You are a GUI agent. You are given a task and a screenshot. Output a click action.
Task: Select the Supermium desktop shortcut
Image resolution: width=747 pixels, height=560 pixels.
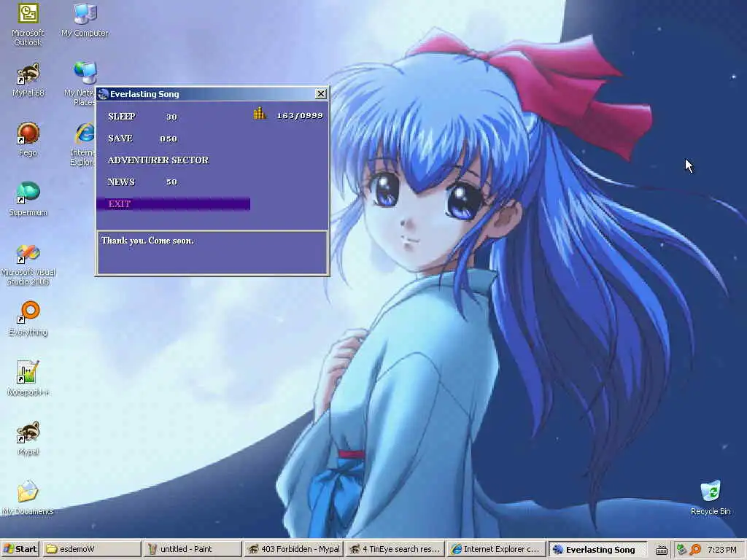(28, 199)
